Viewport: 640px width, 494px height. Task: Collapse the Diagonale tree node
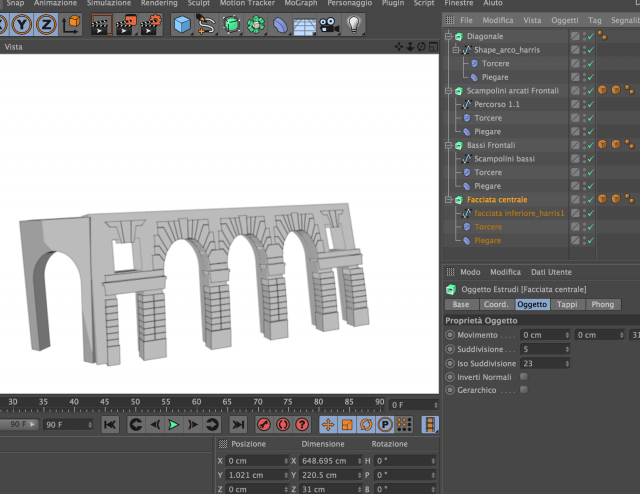pyautogui.click(x=449, y=36)
